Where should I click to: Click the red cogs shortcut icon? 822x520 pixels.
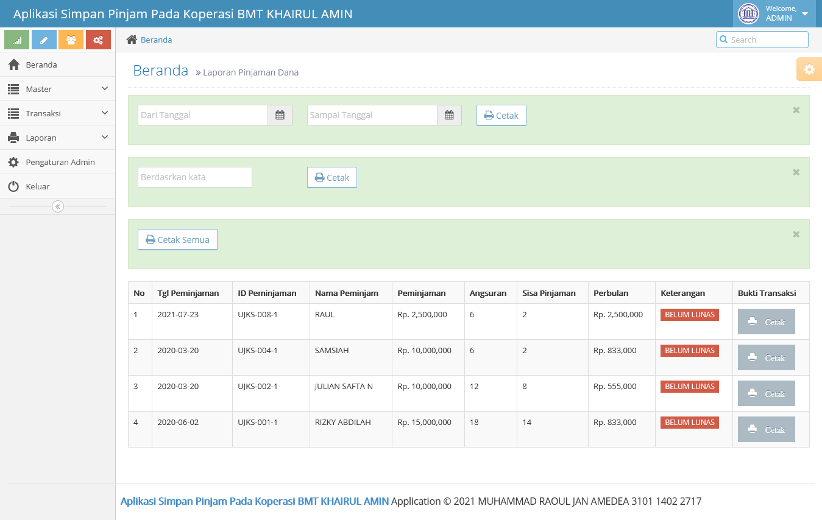coord(99,40)
